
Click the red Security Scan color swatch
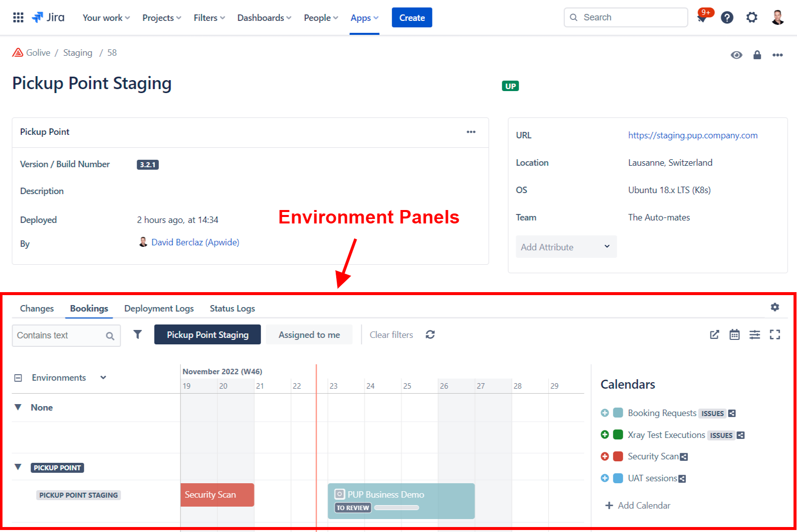tap(618, 456)
